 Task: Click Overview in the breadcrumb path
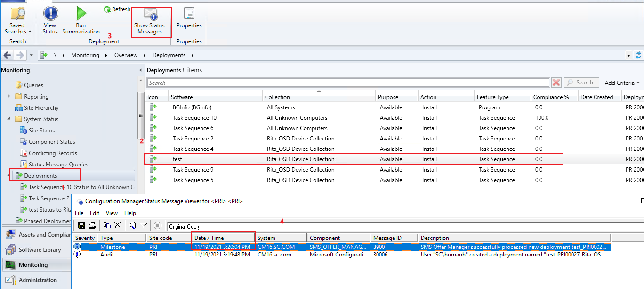point(126,55)
